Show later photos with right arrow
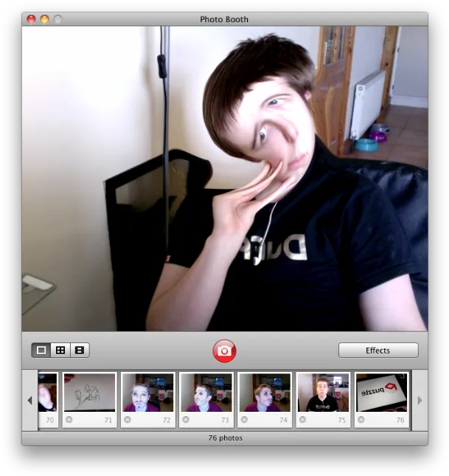This screenshot has height=476, width=449. (420, 401)
